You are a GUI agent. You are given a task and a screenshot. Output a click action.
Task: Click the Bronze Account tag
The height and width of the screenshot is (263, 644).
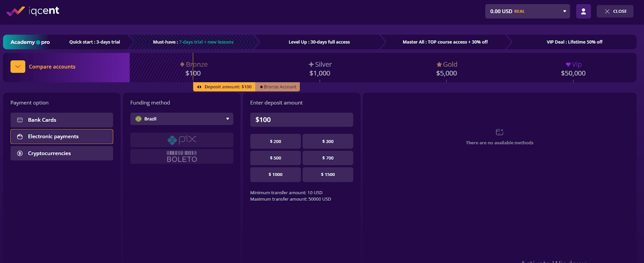point(278,87)
